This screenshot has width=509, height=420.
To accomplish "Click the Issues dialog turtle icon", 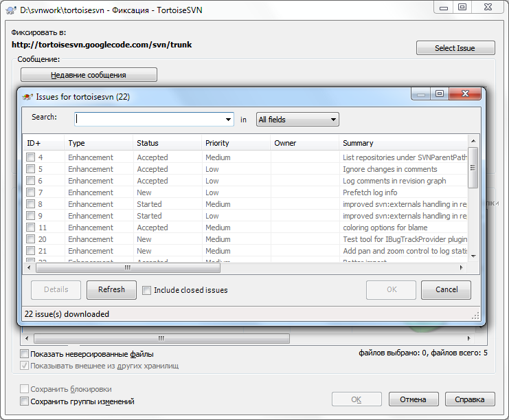I will (x=27, y=97).
